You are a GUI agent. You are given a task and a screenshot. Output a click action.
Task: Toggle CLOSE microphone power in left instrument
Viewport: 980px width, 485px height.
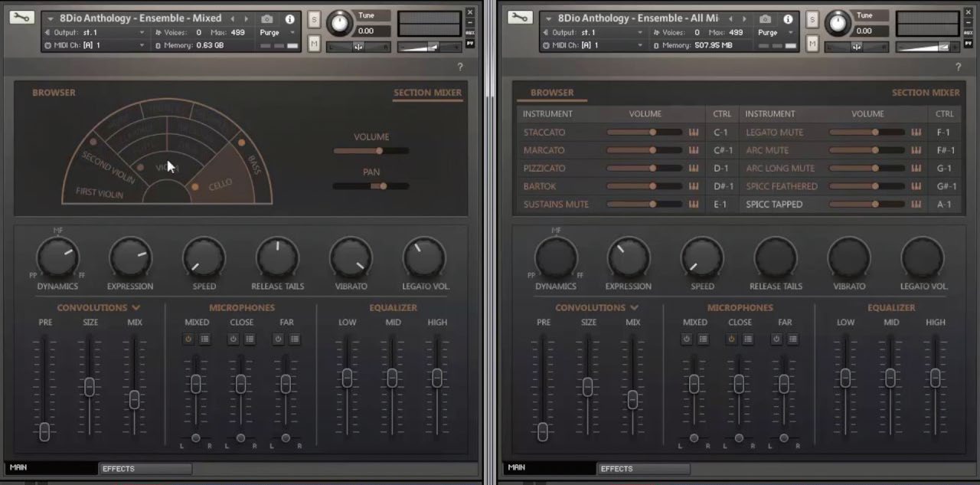(x=234, y=339)
